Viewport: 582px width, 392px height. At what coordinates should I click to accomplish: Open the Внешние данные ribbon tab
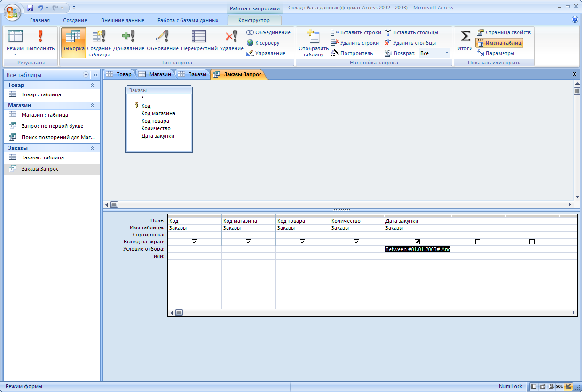(123, 20)
